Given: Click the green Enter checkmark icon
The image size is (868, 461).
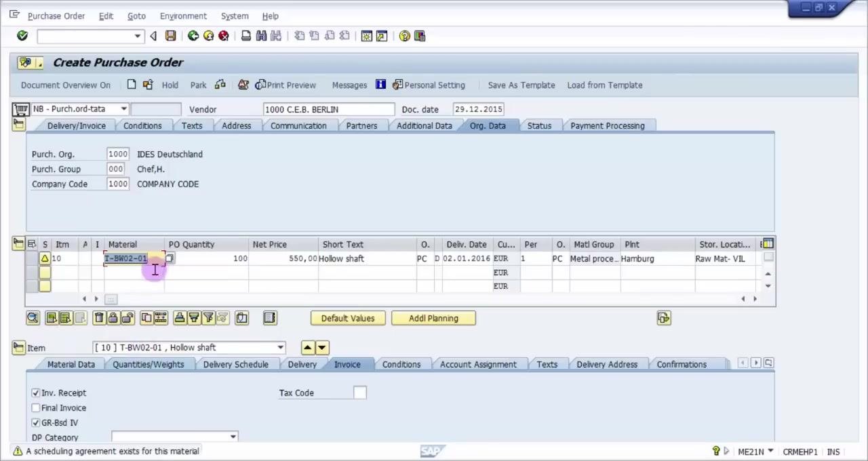Looking at the screenshot, I should [x=22, y=36].
